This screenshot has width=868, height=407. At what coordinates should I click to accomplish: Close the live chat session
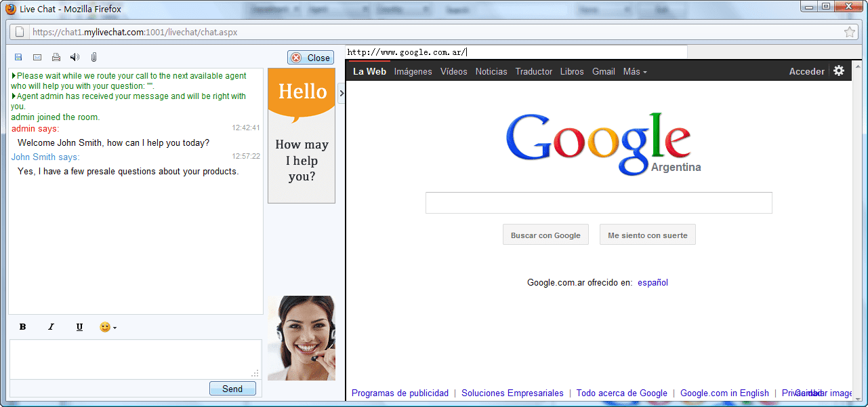click(x=310, y=58)
